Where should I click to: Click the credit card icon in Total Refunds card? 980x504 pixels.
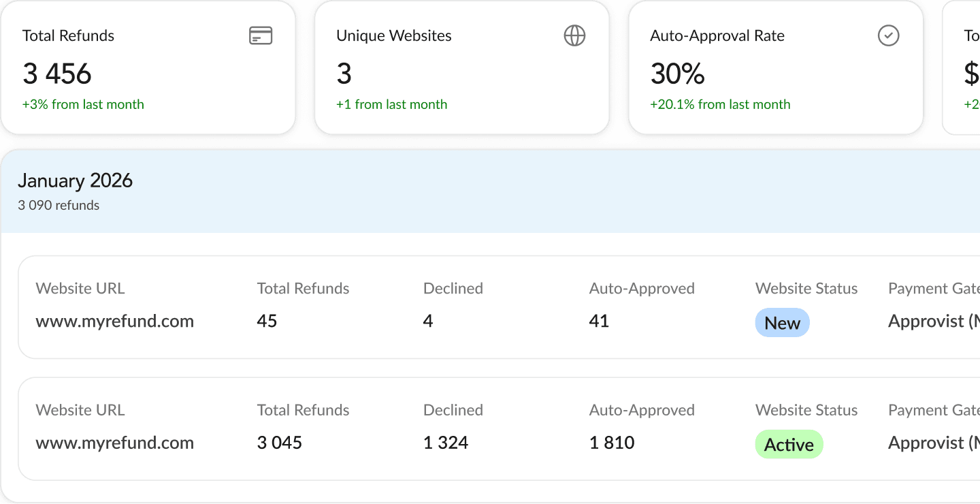(x=261, y=35)
